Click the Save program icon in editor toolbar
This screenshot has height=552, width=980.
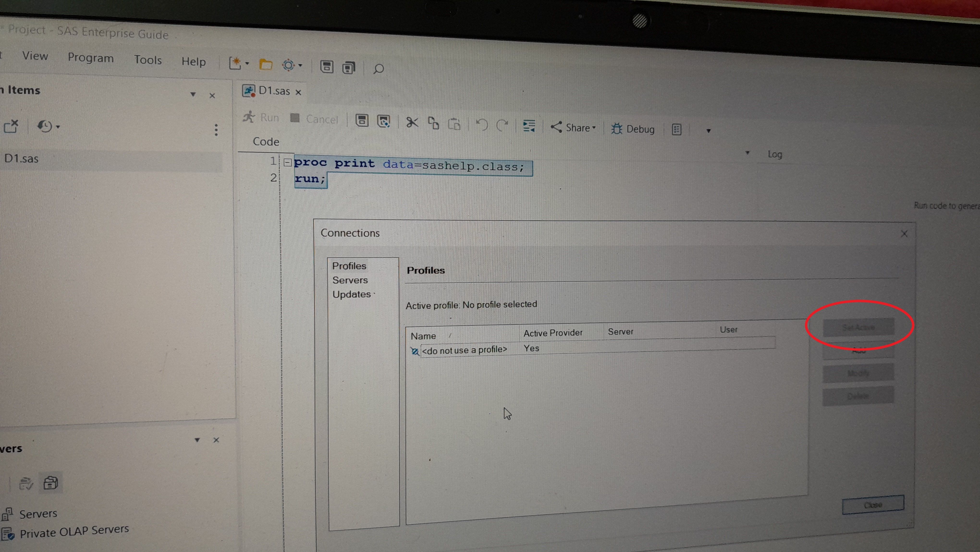click(x=362, y=121)
